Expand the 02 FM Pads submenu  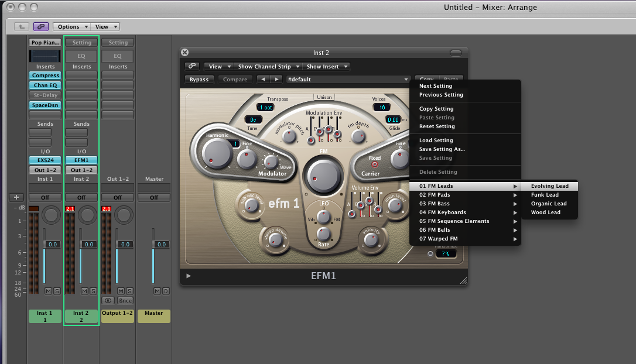click(465, 195)
